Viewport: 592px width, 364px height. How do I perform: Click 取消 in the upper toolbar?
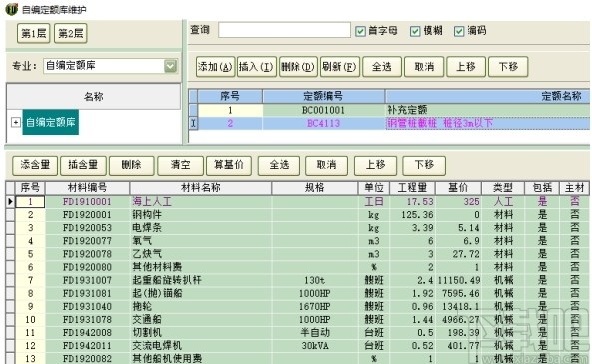(424, 67)
